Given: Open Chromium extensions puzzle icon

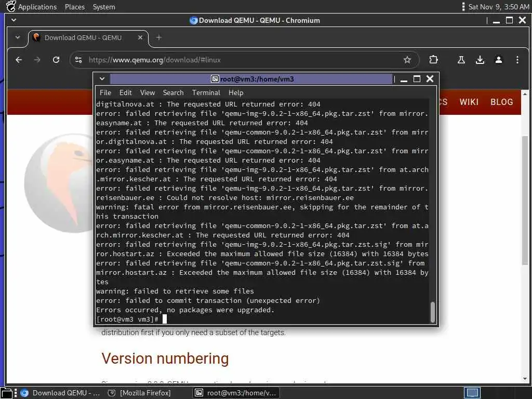Looking at the screenshot, I should point(433,60).
